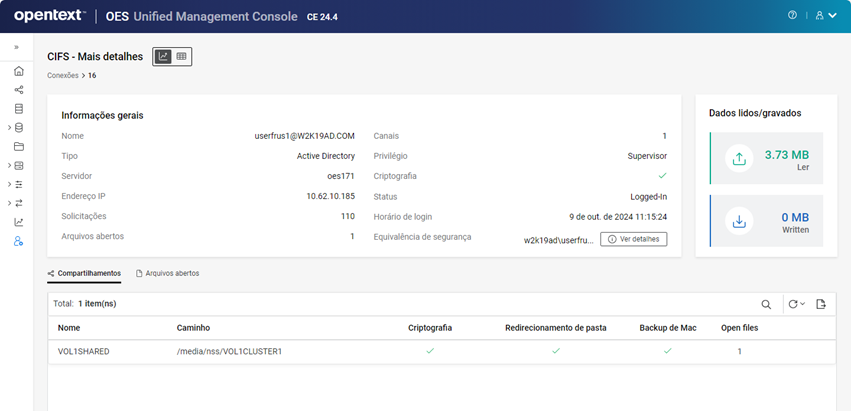
Task: Open the share icon in the sidebar
Action: 18,90
